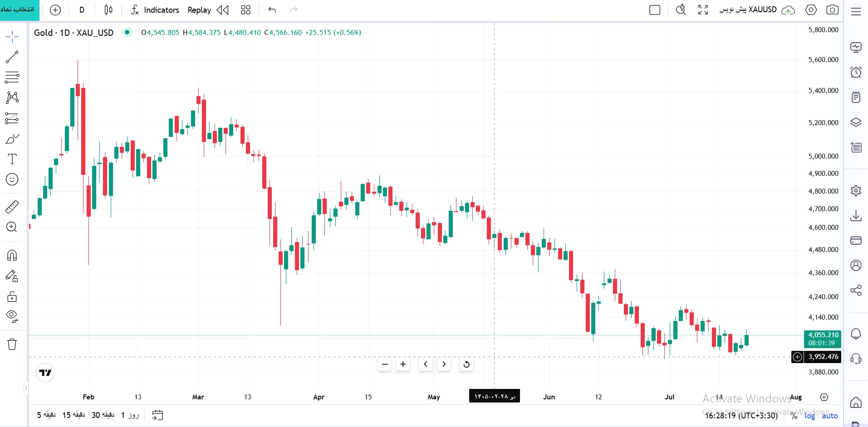
Task: Start bar Replay mode
Action: (x=199, y=10)
